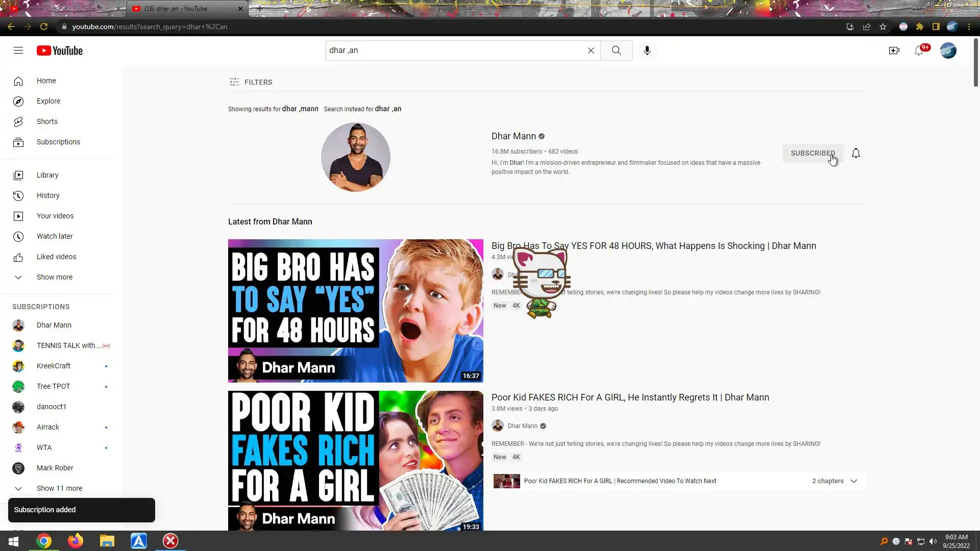The width and height of the screenshot is (980, 551).
Task: Search instead for dhar ,an
Action: 388,109
